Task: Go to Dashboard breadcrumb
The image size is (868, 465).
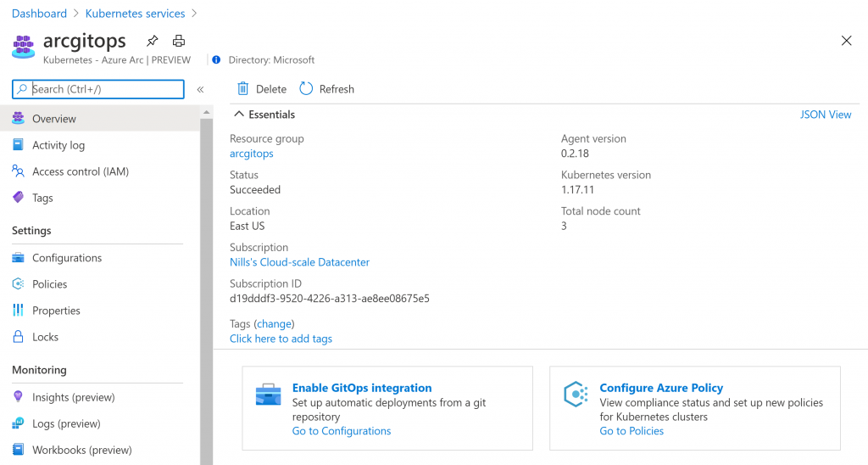Action: tap(39, 14)
